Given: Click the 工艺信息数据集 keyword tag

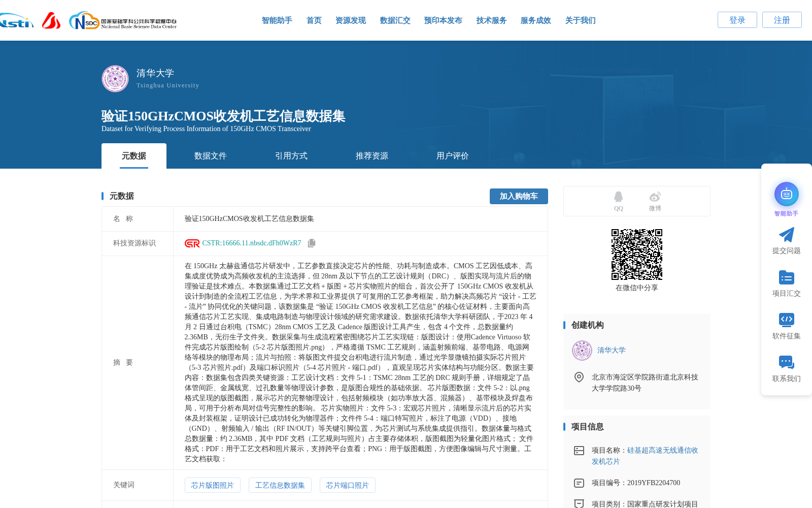Looking at the screenshot, I should (280, 485).
